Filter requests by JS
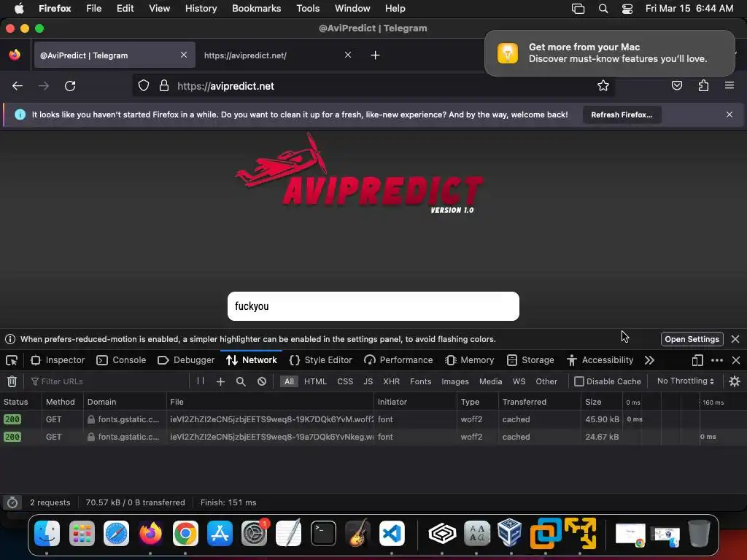This screenshot has width=747, height=560. tap(368, 381)
